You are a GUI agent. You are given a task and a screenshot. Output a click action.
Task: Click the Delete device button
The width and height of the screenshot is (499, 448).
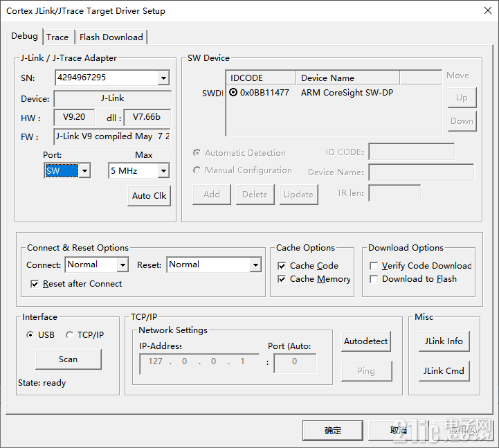point(255,195)
